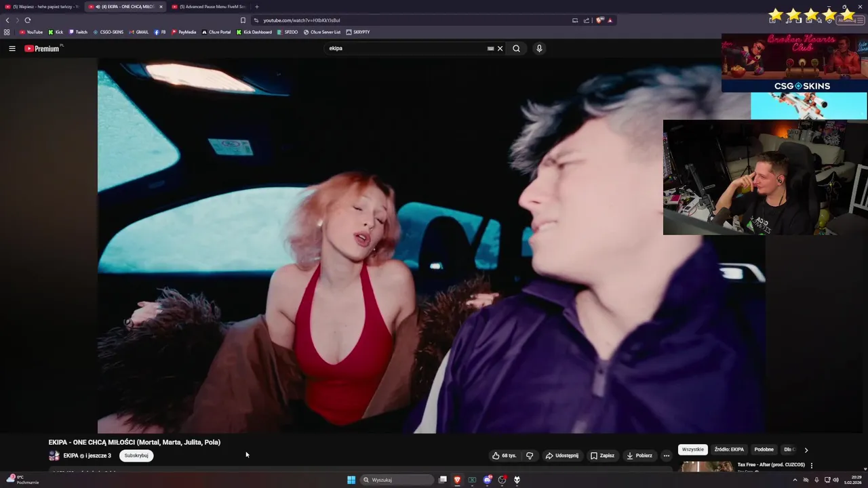Save video using Zapisz button
Screen dimensions: 868x488
(x=602, y=455)
